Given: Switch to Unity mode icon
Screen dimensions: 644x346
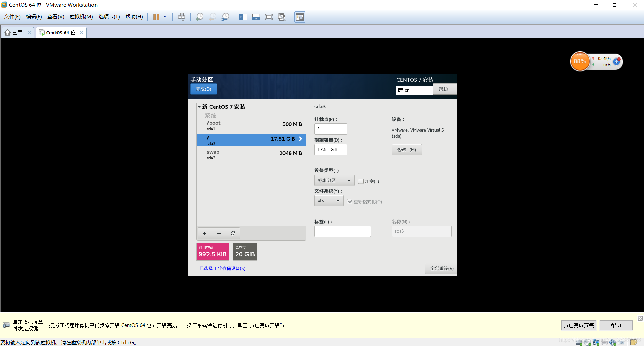Looking at the screenshot, I should click(282, 17).
